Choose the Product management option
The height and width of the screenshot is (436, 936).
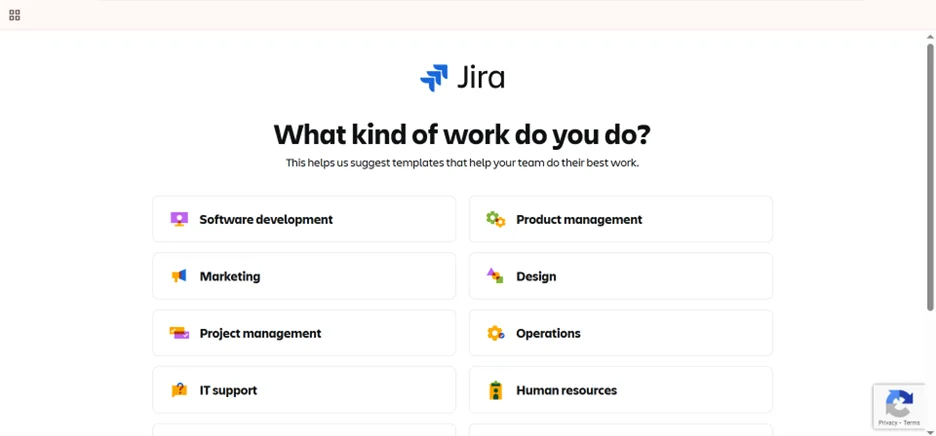click(x=621, y=219)
